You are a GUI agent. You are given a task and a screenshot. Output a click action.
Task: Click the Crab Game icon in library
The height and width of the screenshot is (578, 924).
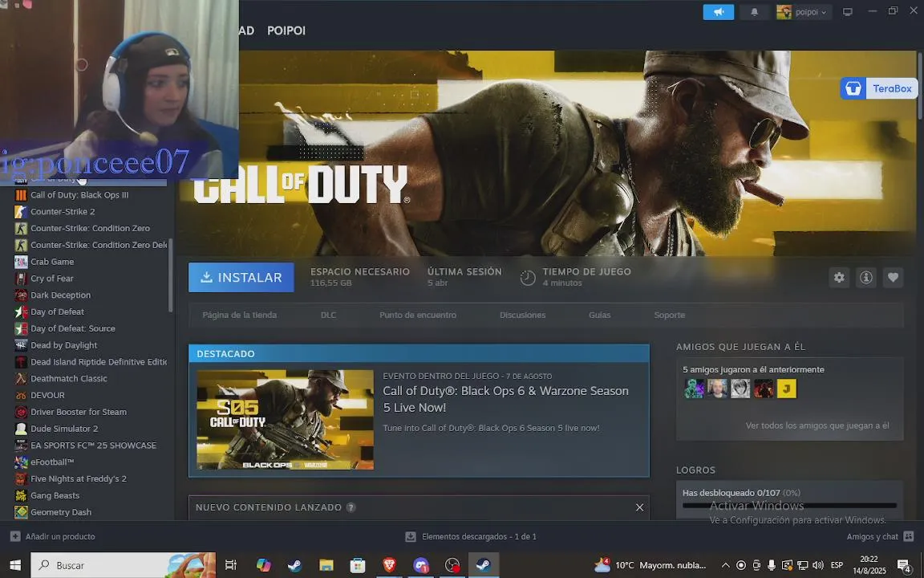point(21,261)
